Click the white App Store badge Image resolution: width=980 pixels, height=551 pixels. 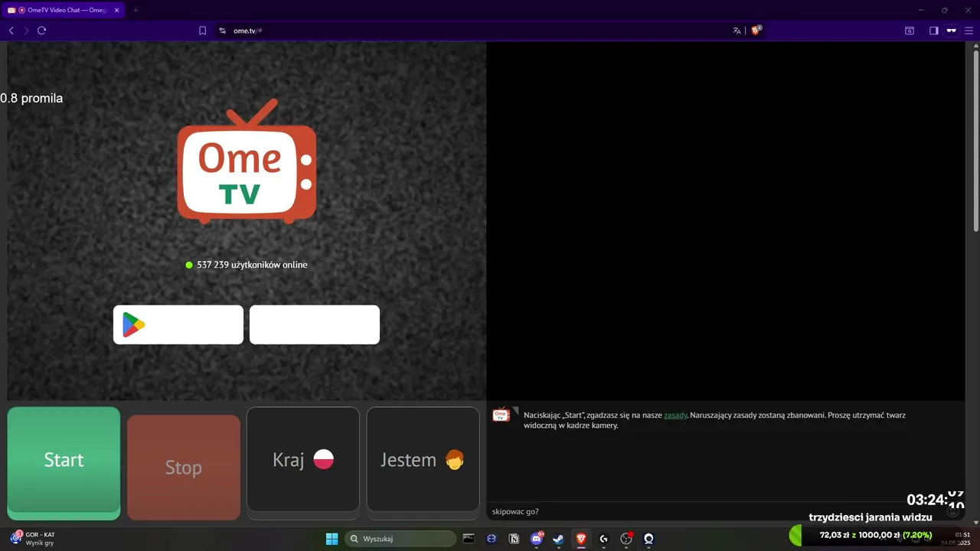315,324
